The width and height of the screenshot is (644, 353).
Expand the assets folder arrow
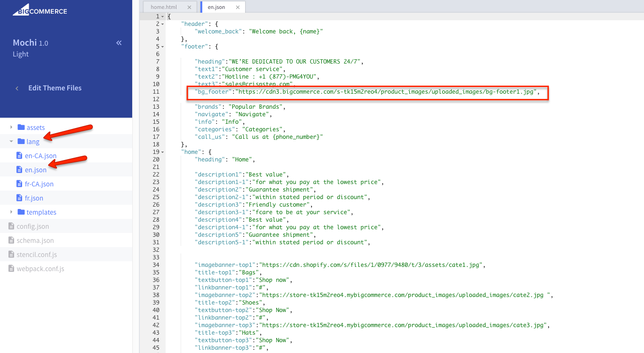click(11, 128)
